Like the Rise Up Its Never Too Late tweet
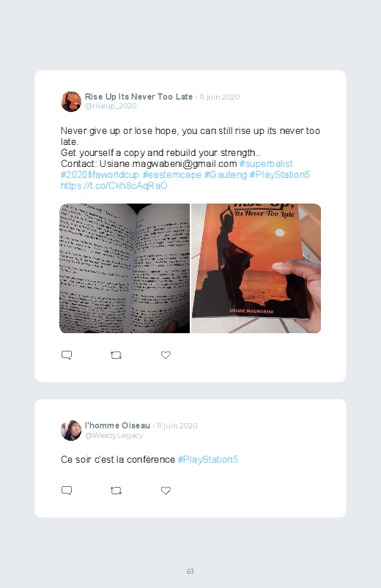This screenshot has height=588, width=381. (x=166, y=354)
